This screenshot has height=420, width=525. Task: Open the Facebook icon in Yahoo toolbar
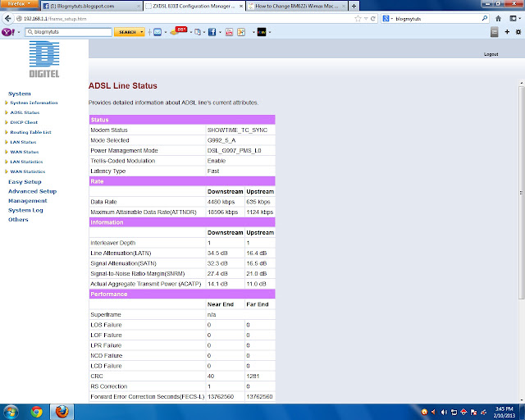(x=212, y=32)
